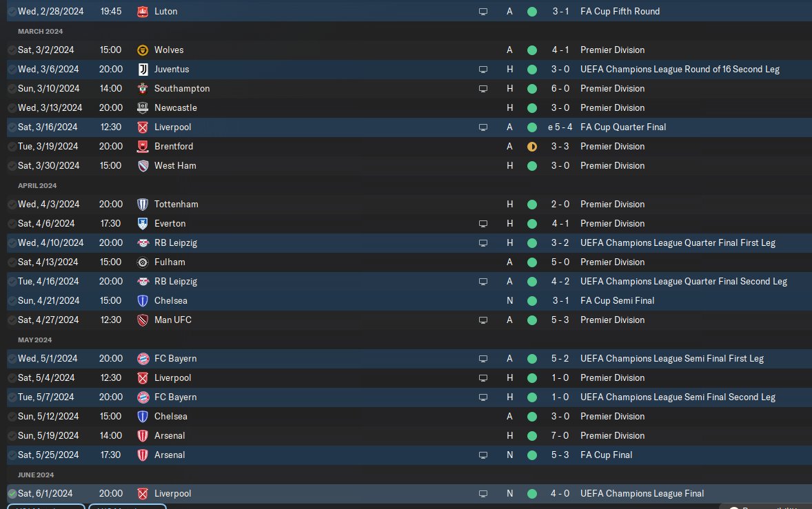Viewport: 812px width, 509px height.
Task: Click FC Bayern badge on 5/1/2024 row
Action: pyautogui.click(x=143, y=358)
